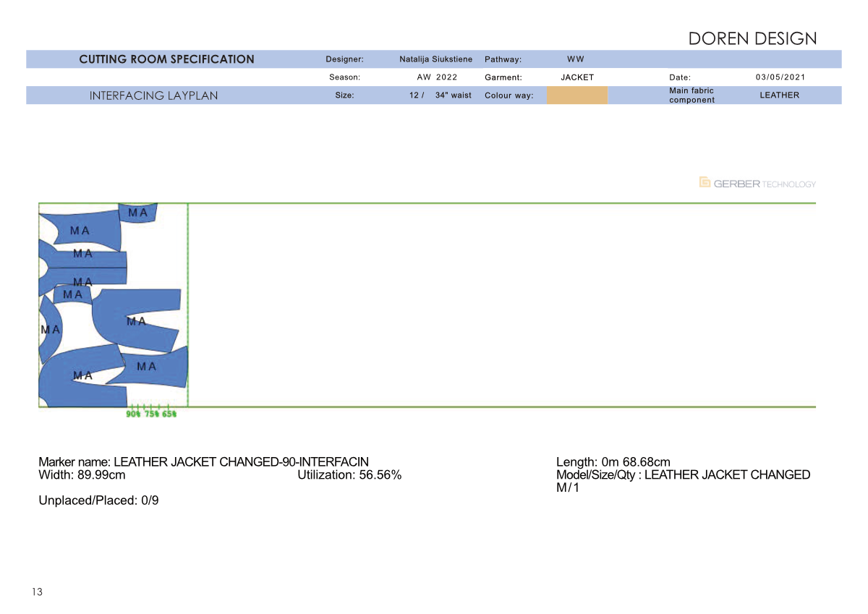Click the curved pattern piece on the marker's left edge
Screen dimensions: 868x614
pos(49,329)
